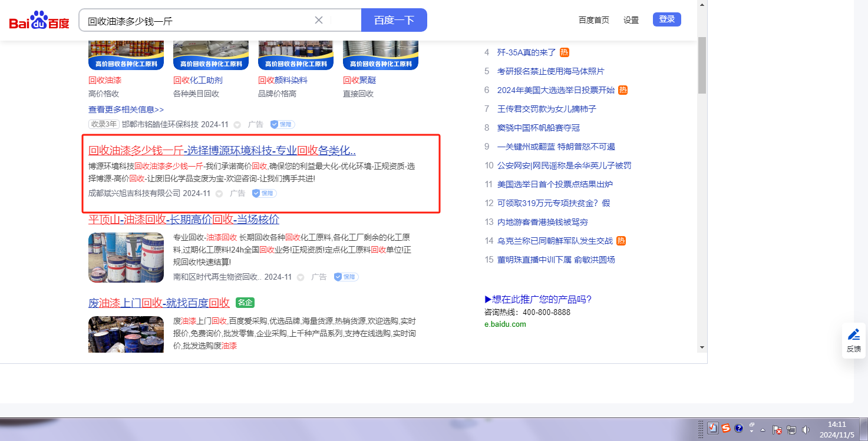The width and height of the screenshot is (868, 441).
Task: Click the Baidu logo
Action: coord(39,21)
